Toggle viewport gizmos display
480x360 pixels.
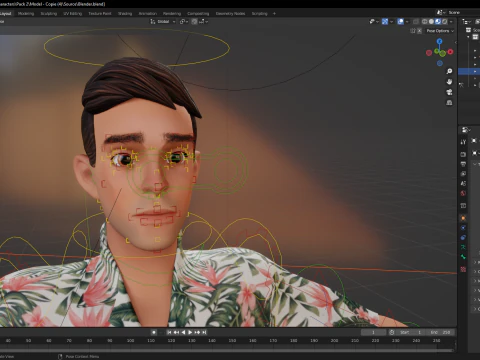[x=385, y=22]
